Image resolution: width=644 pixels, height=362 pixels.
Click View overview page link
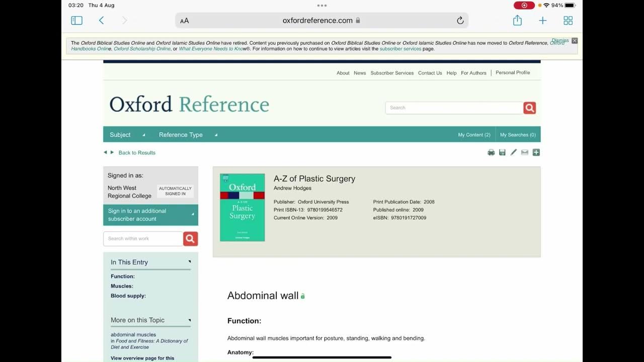(142, 358)
